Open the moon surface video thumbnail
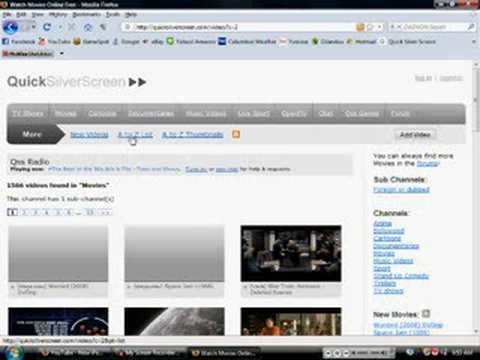This screenshot has width=480, height=360. tap(174, 321)
